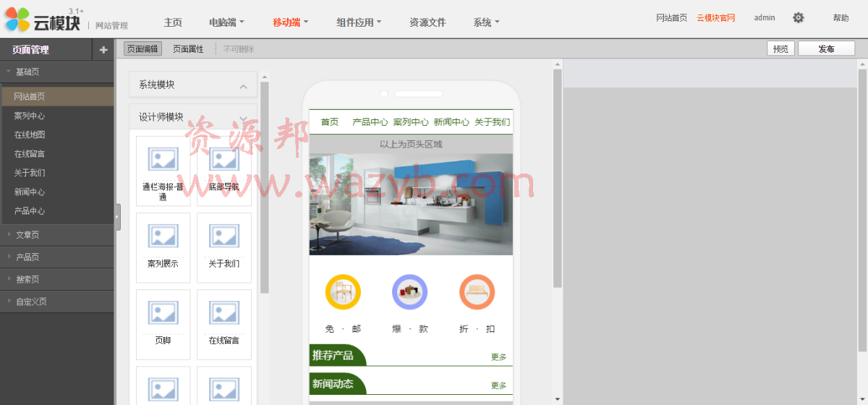Click the 爆款 circle icon

pos(409,292)
